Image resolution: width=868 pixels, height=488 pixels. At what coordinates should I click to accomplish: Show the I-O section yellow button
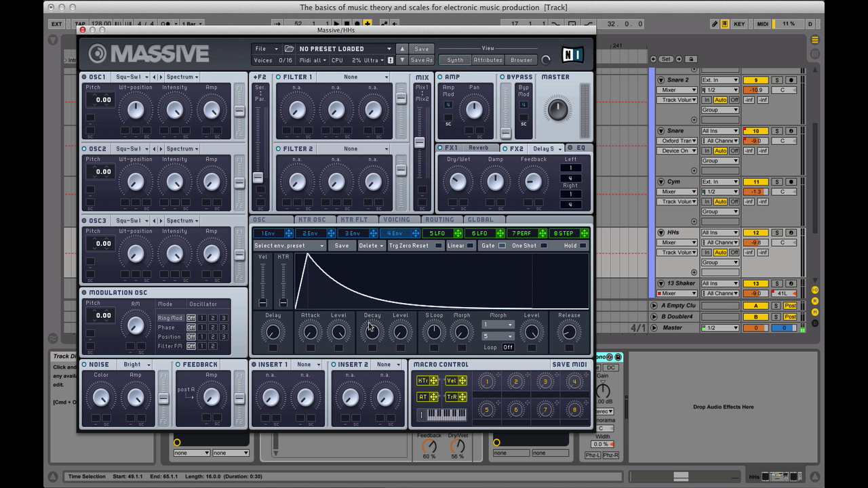[x=815, y=290]
